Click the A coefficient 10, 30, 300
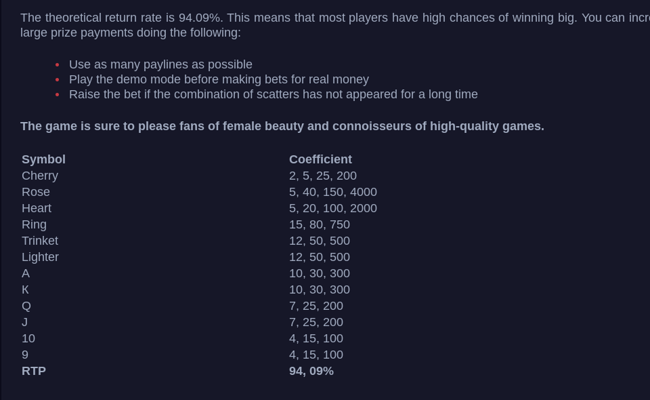 tap(319, 273)
